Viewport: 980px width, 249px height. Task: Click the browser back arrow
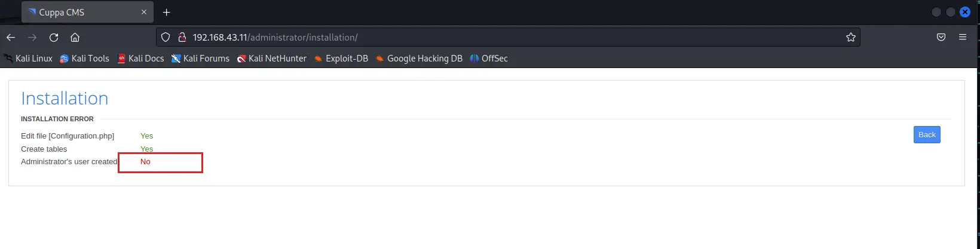tap(11, 37)
